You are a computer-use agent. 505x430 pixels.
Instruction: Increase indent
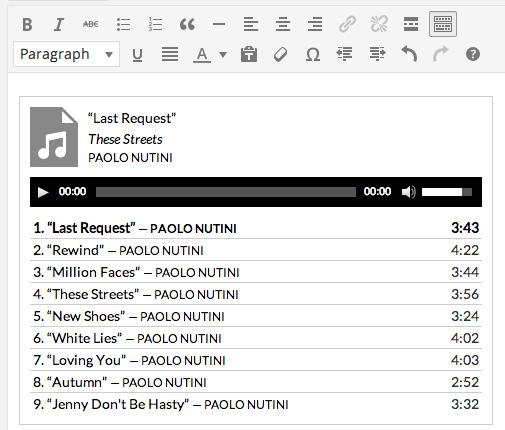pos(377,54)
